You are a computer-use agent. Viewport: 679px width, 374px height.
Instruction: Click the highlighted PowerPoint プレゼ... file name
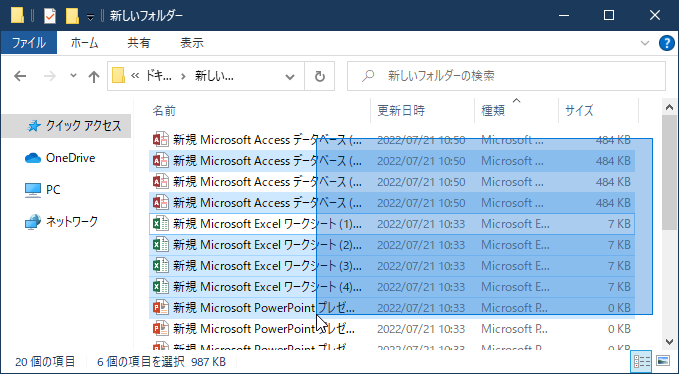click(x=264, y=307)
